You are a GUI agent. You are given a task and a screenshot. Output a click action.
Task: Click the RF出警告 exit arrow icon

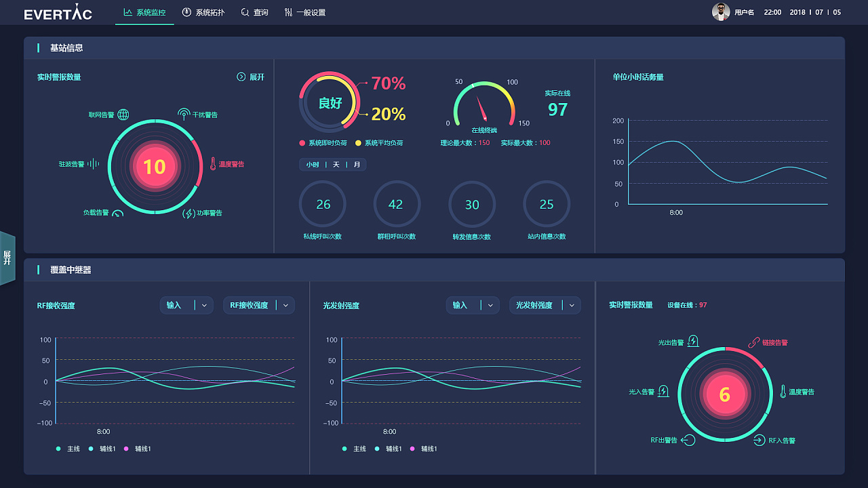pyautogui.click(x=688, y=440)
